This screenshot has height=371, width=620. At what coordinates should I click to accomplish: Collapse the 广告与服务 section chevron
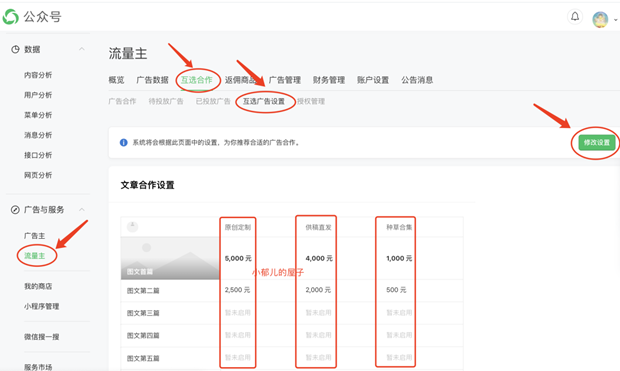tap(82, 209)
